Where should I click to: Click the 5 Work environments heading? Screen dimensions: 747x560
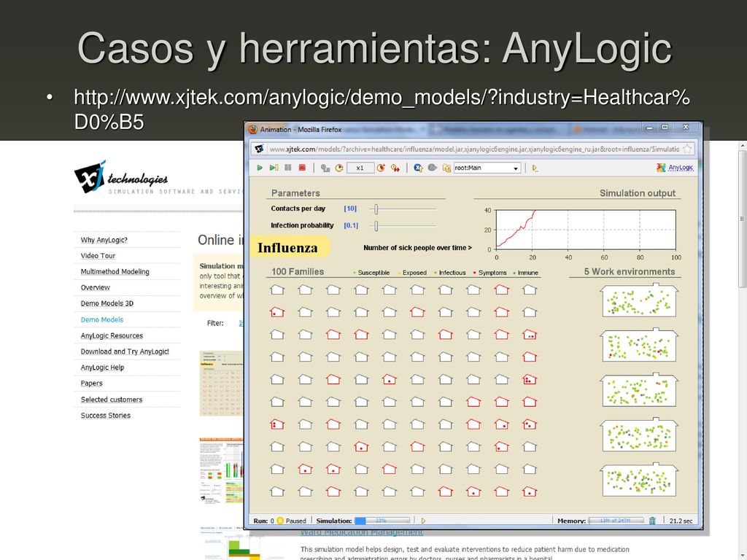[x=630, y=271]
